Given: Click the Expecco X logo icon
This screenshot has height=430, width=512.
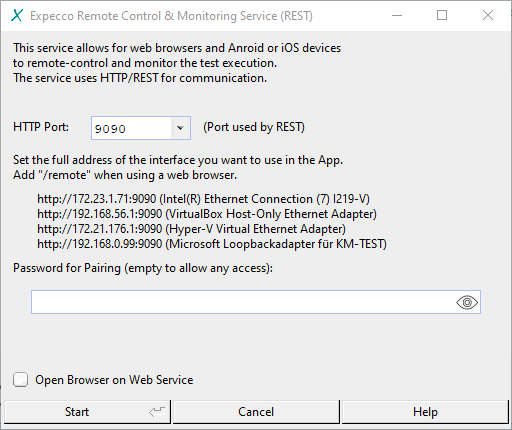Looking at the screenshot, I should pyautogui.click(x=17, y=15).
